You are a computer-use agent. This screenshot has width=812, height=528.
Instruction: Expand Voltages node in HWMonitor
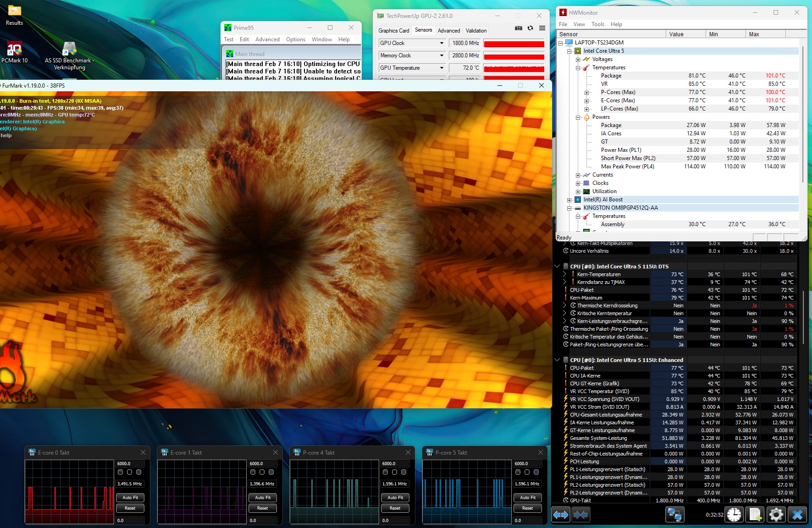578,60
